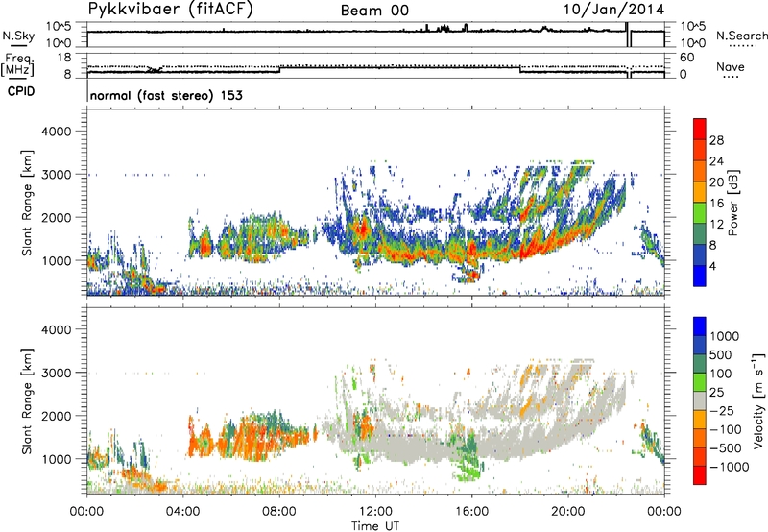Click the 4000 tick of the power panel
768x532 pixels.
point(56,132)
